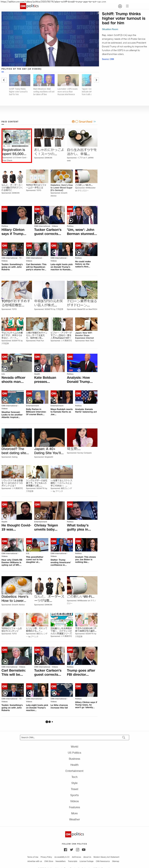The height and width of the screenshot is (868, 149).
Task: Go to Business in footer navigation
Action: tap(75, 758)
